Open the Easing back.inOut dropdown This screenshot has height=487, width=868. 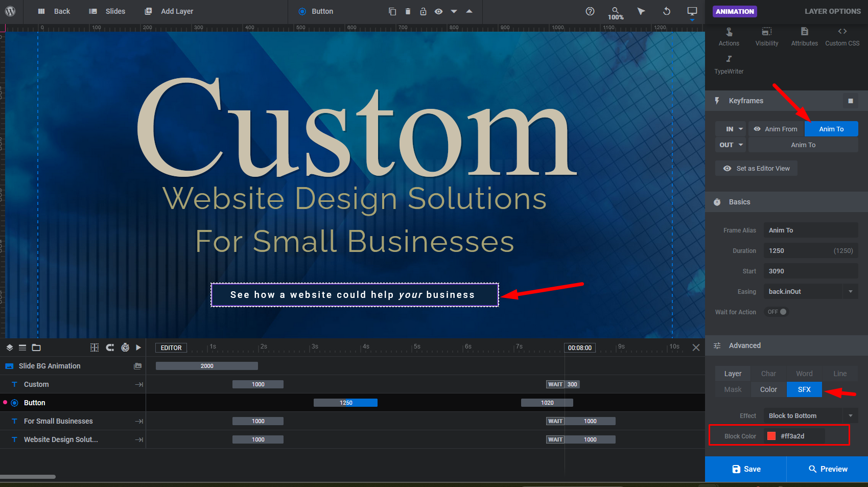[811, 291]
